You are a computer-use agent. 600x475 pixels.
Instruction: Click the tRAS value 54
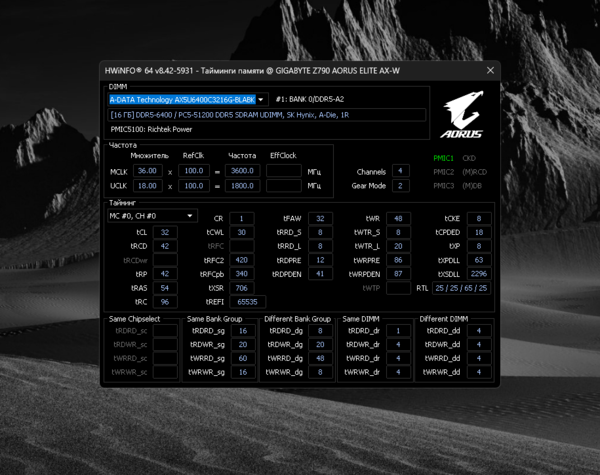pos(165,288)
